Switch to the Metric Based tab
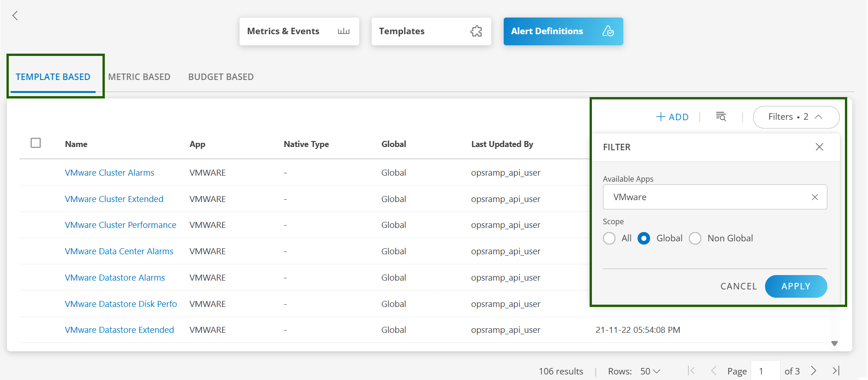The width and height of the screenshot is (868, 380). [139, 77]
